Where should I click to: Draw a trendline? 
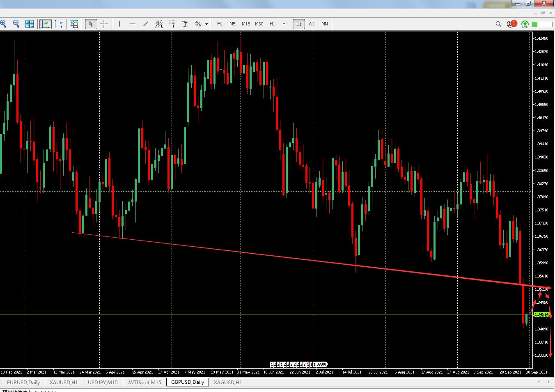(146, 24)
